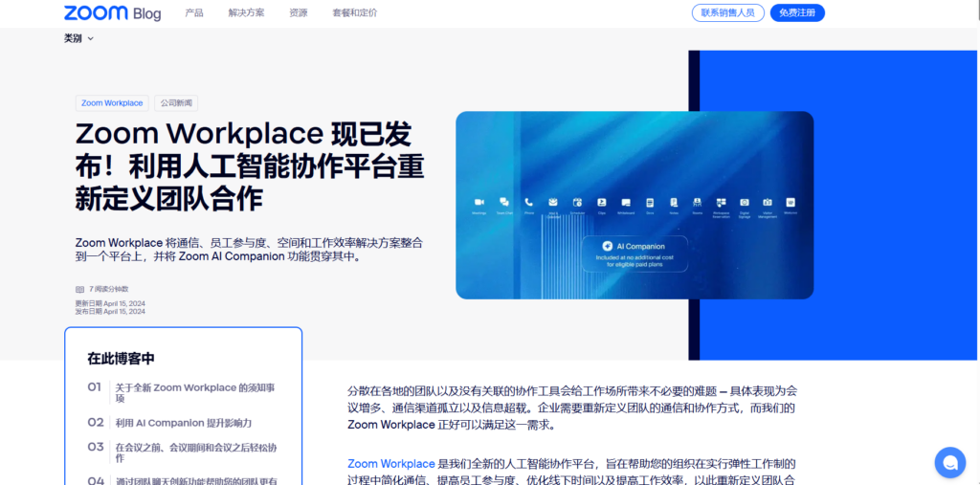Expand the 类别 category dropdown

click(79, 38)
